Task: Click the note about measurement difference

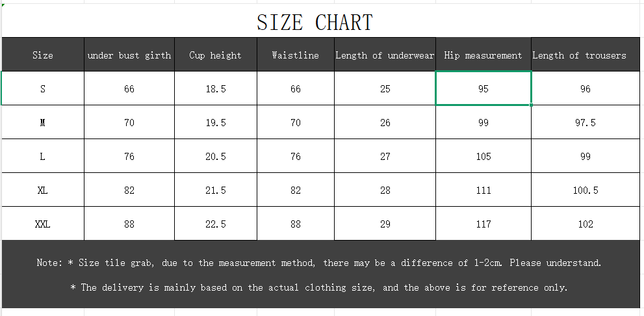Action: (318, 263)
